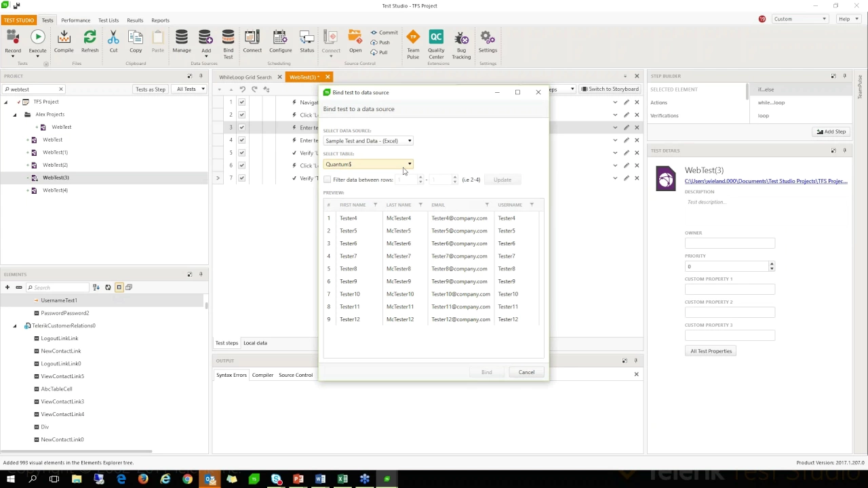Add a data source with the Add icon
The image size is (868, 488).
pos(206,42)
